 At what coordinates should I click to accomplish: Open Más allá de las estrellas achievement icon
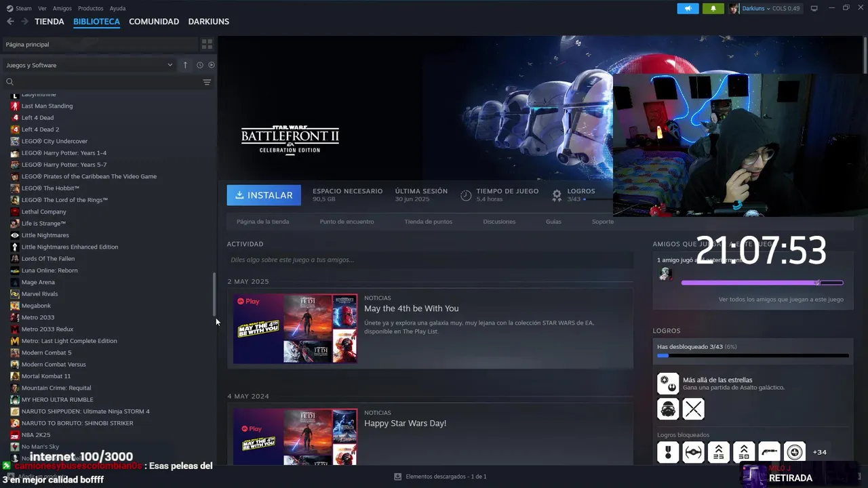pyautogui.click(x=668, y=384)
